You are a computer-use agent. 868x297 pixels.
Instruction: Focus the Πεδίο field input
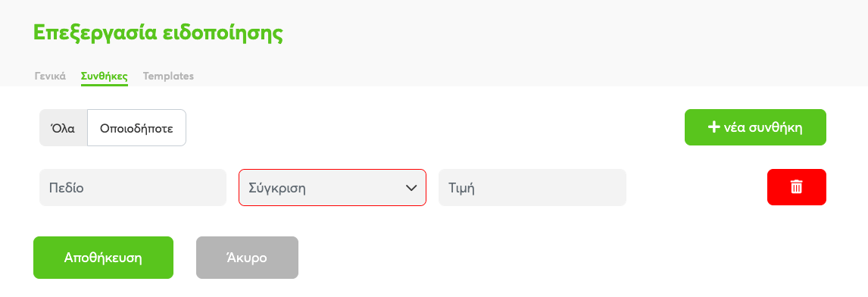coord(133,187)
